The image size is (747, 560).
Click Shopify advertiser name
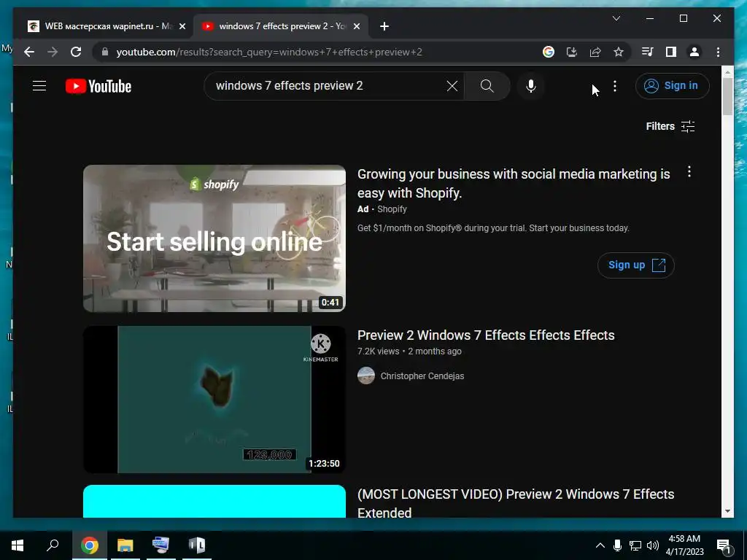pyautogui.click(x=392, y=209)
